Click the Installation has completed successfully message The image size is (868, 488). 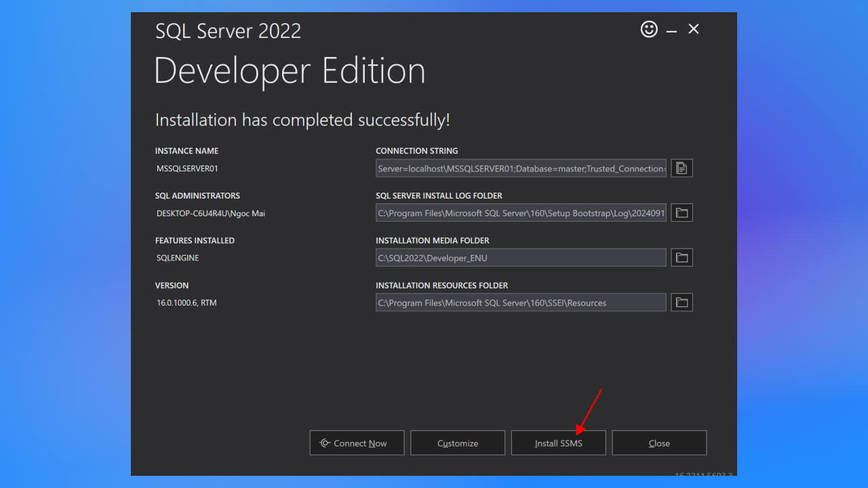pyautogui.click(x=302, y=121)
